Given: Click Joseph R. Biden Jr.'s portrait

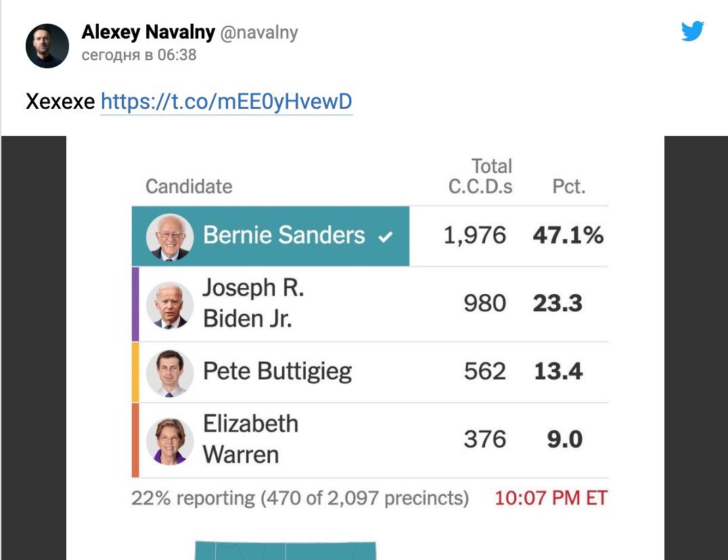Looking at the screenshot, I should [169, 305].
